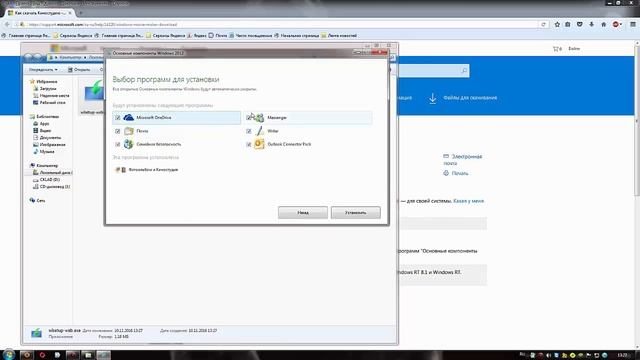Click the search magnifier on Microsoft page
Screen dimensions: 640x360
point(464,71)
